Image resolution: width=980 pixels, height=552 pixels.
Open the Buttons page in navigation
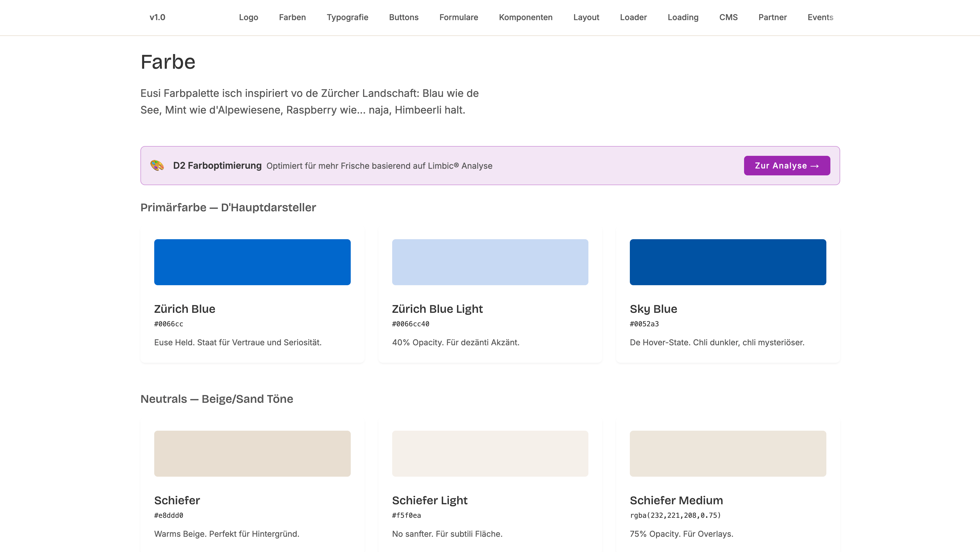[404, 17]
